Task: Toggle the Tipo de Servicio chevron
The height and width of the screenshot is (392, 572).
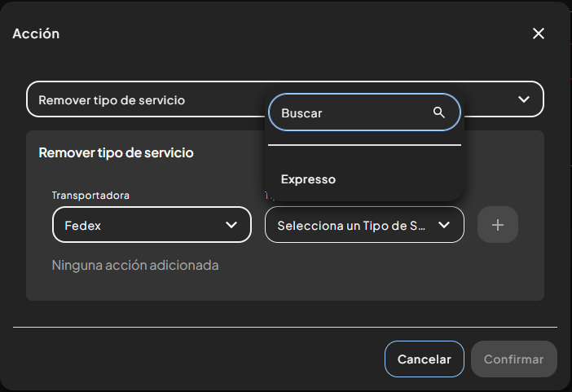Action: [444, 225]
